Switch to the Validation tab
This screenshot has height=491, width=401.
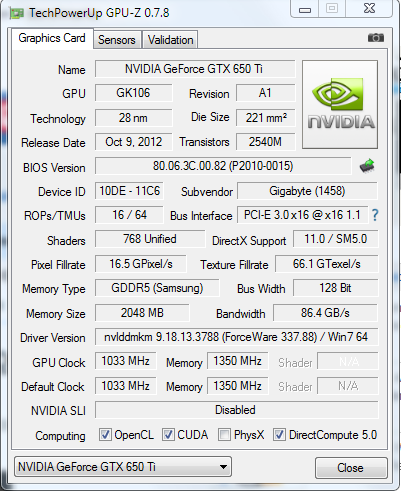[170, 40]
